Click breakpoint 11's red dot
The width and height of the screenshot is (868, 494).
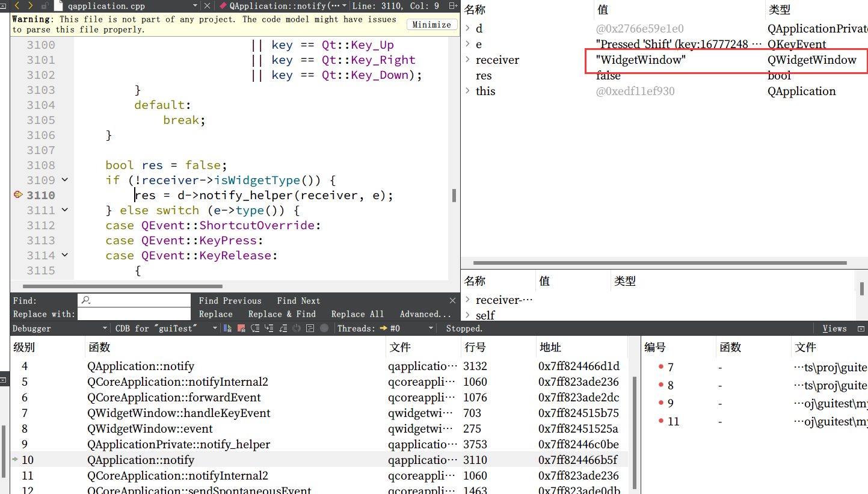661,421
